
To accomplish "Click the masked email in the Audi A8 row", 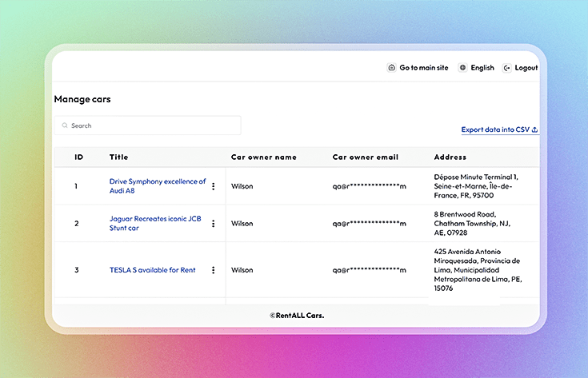I will tap(369, 186).
